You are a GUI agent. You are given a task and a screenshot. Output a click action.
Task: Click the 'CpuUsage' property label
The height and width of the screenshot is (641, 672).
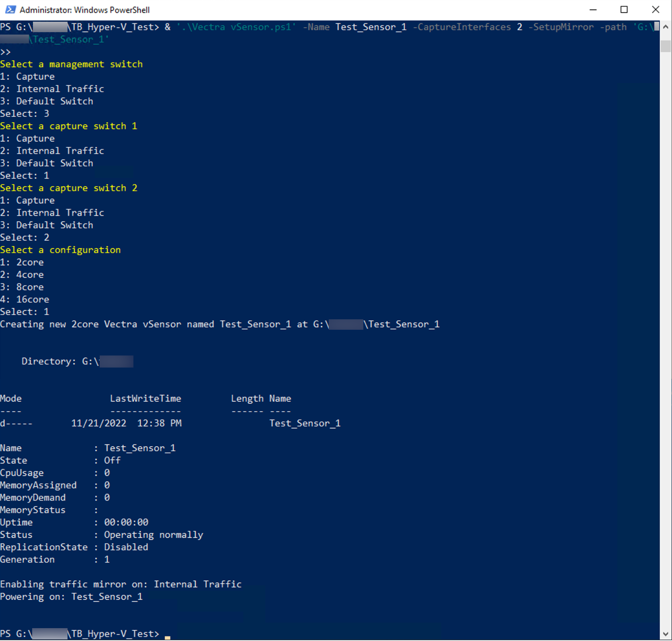click(22, 473)
